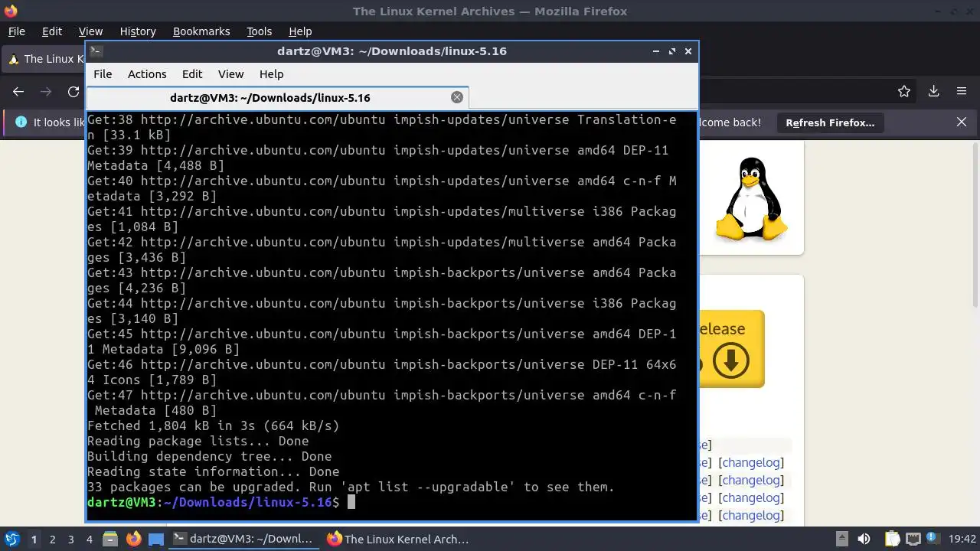Image resolution: width=980 pixels, height=551 pixels.
Task: Minimize the terminal window
Action: (x=656, y=51)
